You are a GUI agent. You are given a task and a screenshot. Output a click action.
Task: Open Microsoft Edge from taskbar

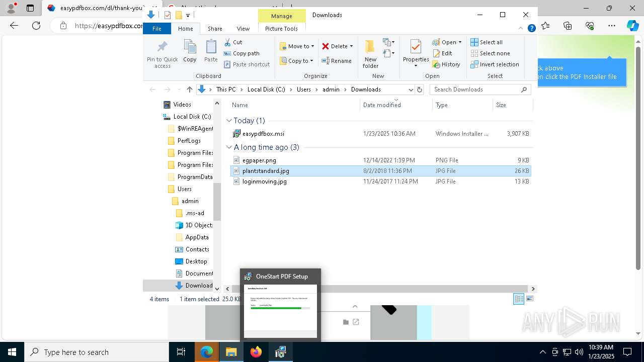coord(207,352)
